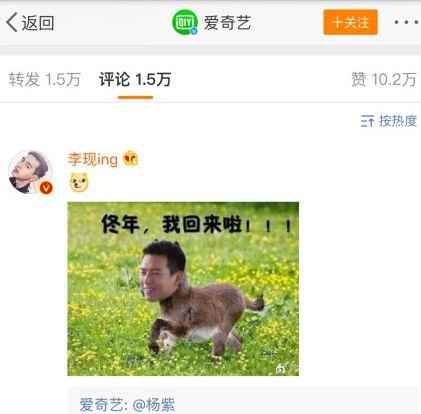Select the 评论 1.5万 tab
Image resolution: width=421 pixels, height=414 pixels.
pyautogui.click(x=135, y=80)
